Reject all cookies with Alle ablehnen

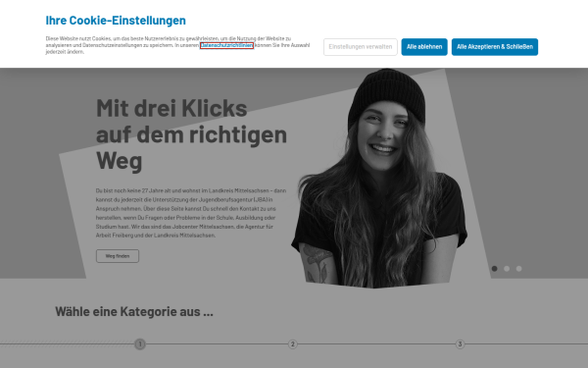point(424,47)
